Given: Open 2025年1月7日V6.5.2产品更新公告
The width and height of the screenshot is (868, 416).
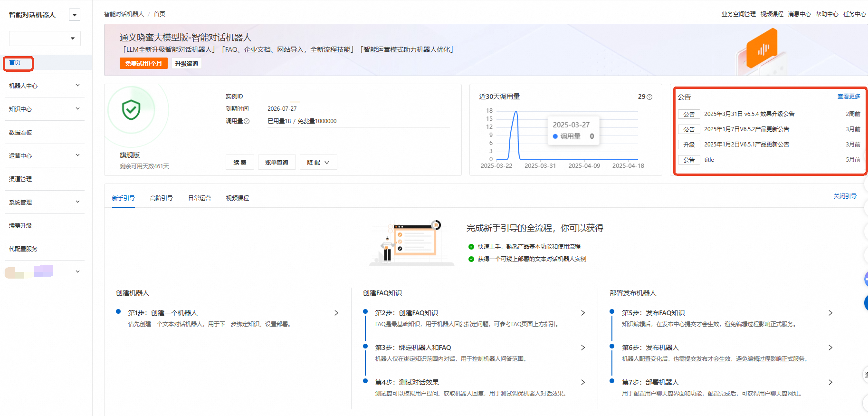Looking at the screenshot, I should click(x=746, y=129).
